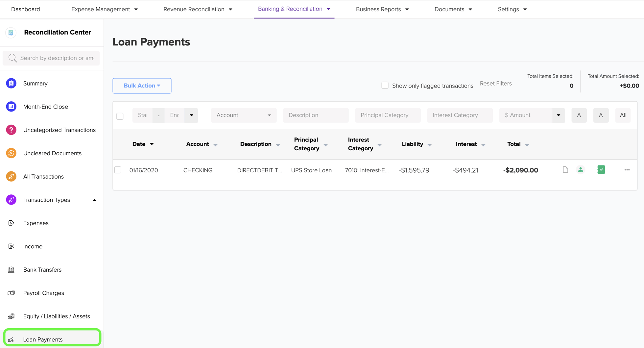Click the Uncategorized Transactions question mark icon
The height and width of the screenshot is (348, 644).
[11, 130]
